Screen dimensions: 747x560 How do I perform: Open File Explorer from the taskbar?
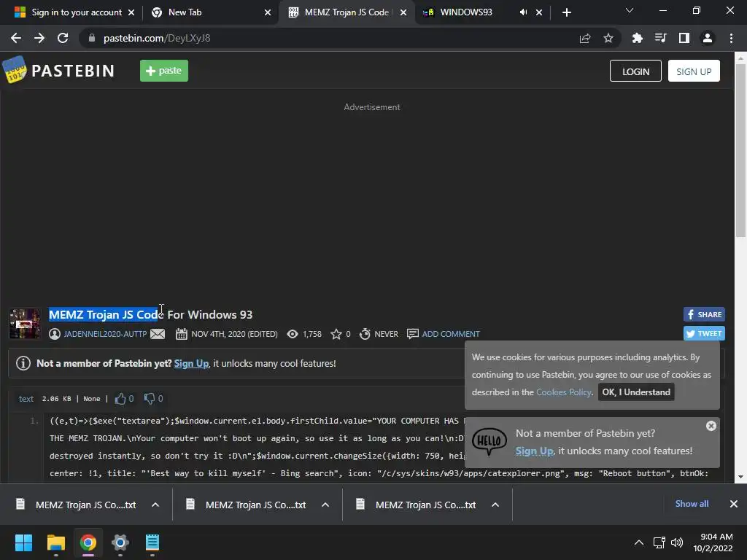[x=55, y=542]
